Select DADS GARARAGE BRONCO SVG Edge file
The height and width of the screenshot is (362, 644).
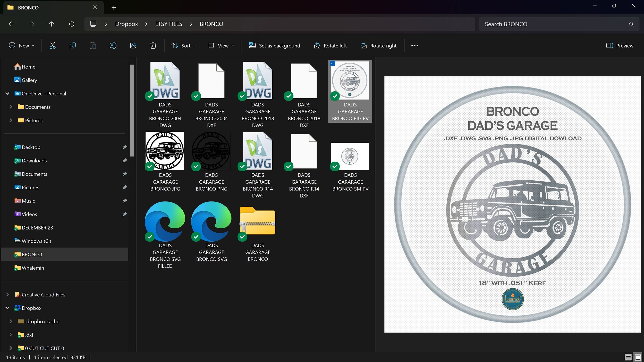pyautogui.click(x=211, y=232)
